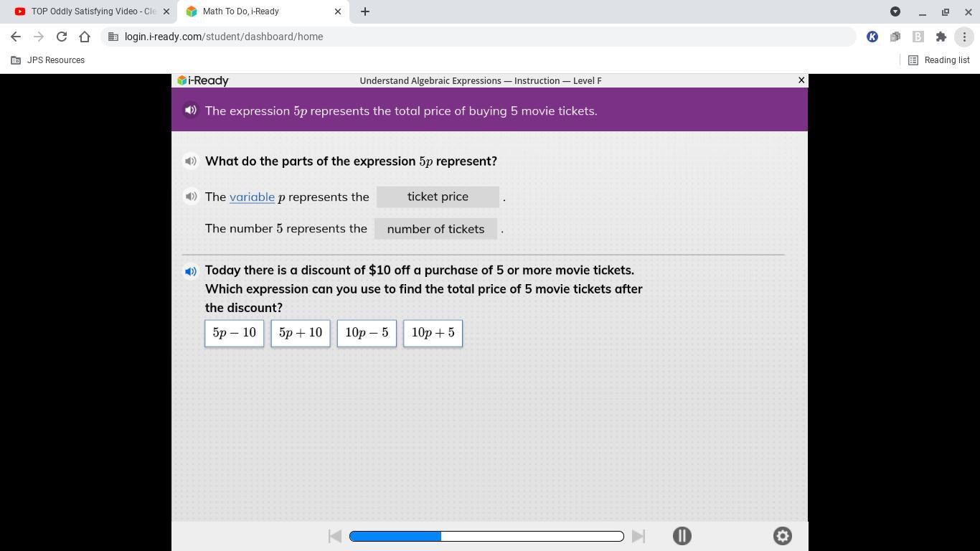Open the Reading list panel
Image resolution: width=980 pixels, height=551 pixels.
pos(939,60)
